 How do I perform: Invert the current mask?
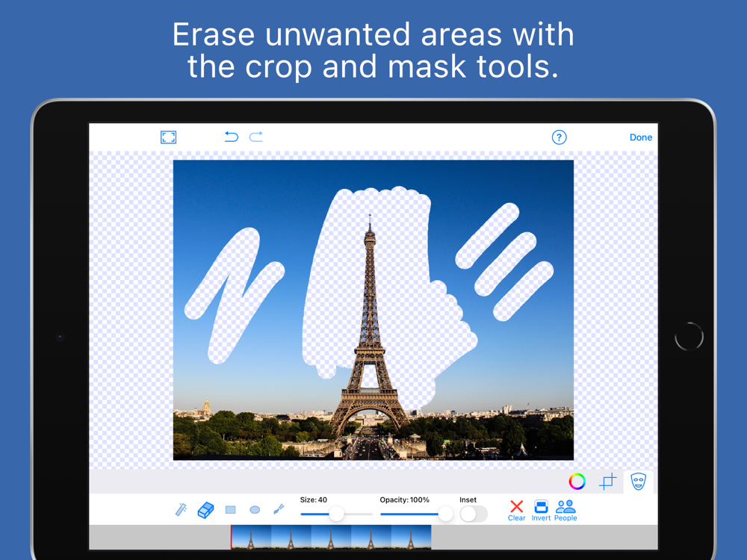click(541, 511)
